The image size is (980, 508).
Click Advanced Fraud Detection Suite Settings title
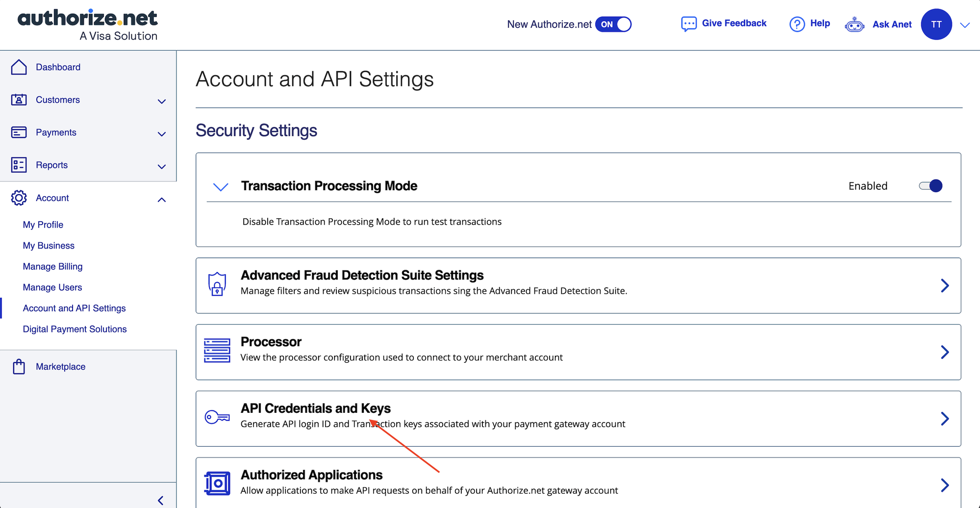click(x=362, y=275)
